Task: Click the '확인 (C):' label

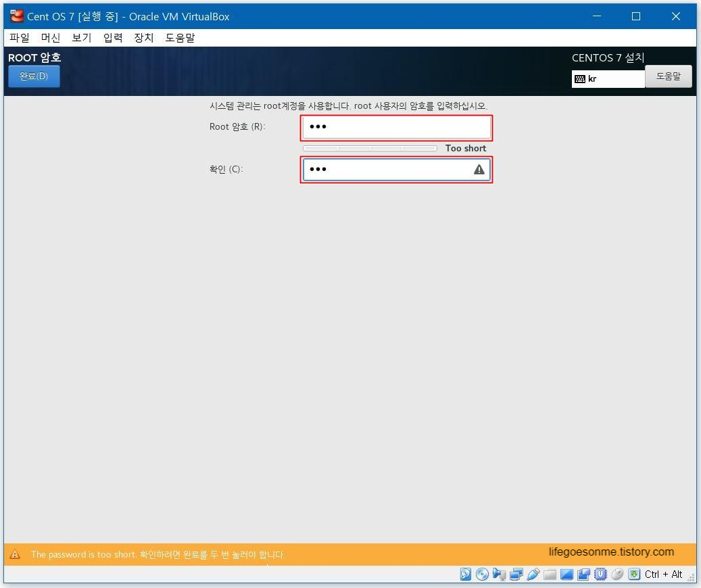Action: coord(226,170)
